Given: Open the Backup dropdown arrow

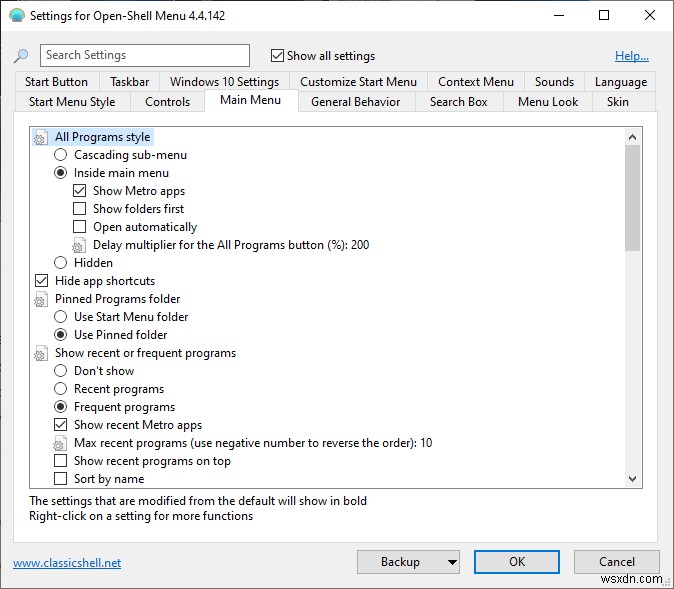Looking at the screenshot, I should 452,562.
